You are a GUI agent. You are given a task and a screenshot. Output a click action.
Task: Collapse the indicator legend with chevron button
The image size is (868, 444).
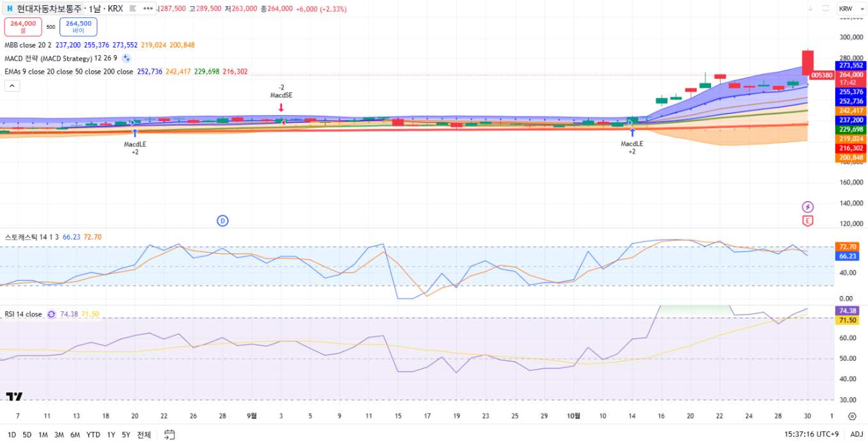(12, 86)
